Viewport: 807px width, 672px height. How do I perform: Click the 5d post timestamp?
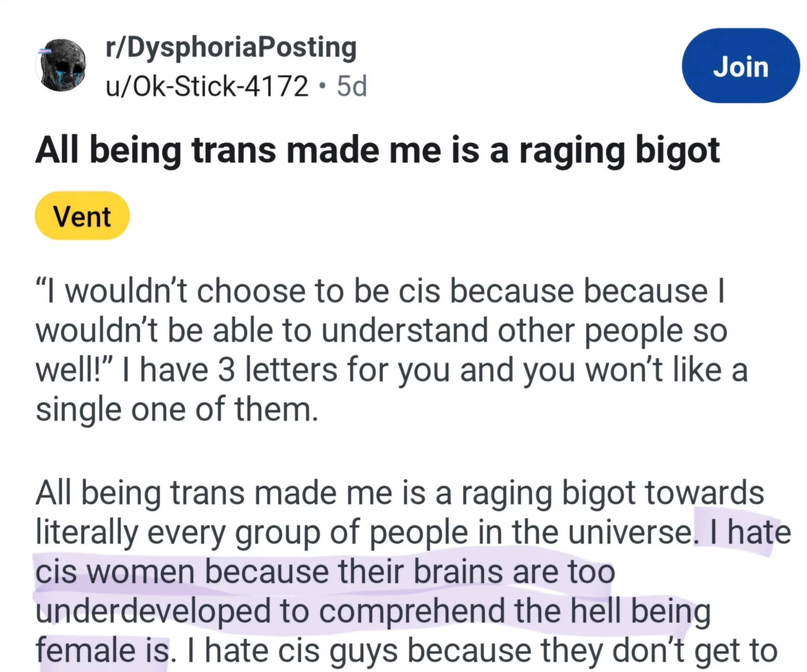pos(352,86)
